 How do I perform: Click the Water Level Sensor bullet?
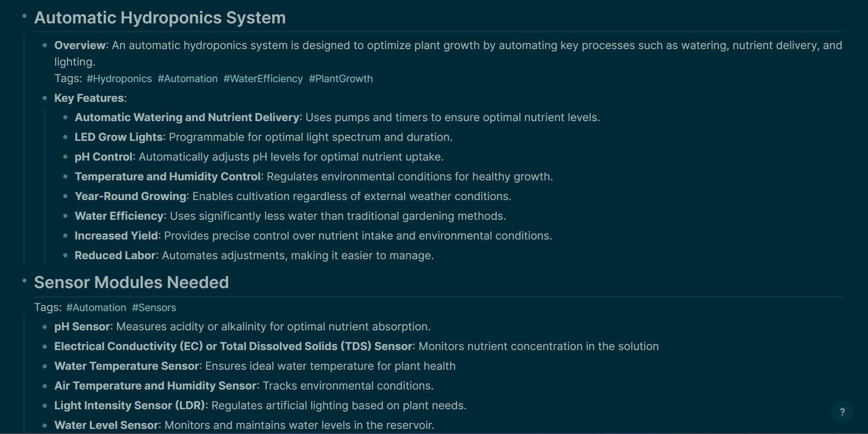[x=44, y=425]
